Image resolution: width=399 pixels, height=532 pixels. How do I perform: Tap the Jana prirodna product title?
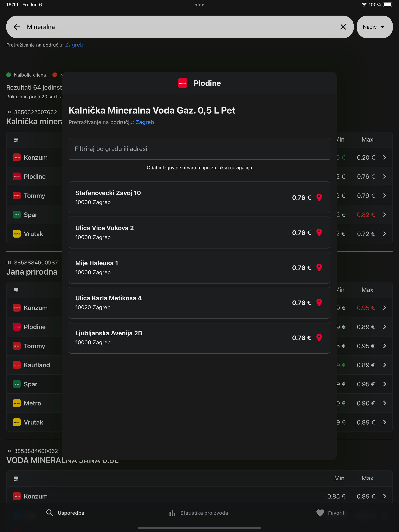point(32,272)
